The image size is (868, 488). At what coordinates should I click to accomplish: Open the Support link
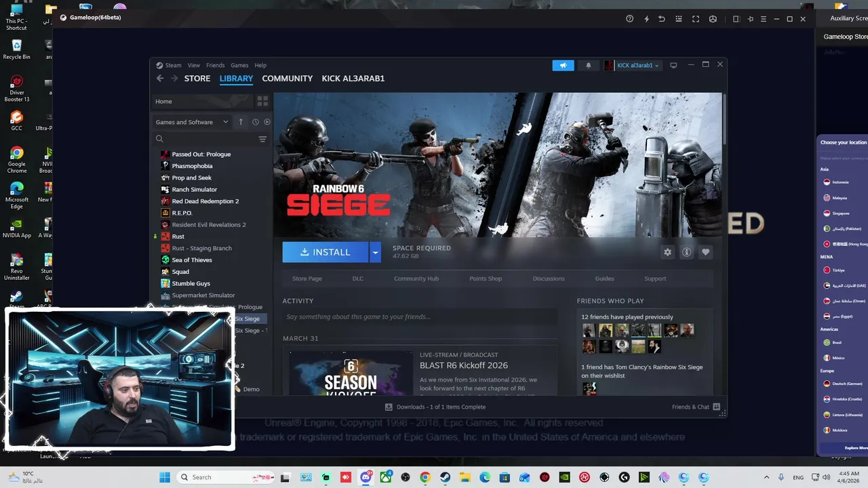tap(655, 279)
